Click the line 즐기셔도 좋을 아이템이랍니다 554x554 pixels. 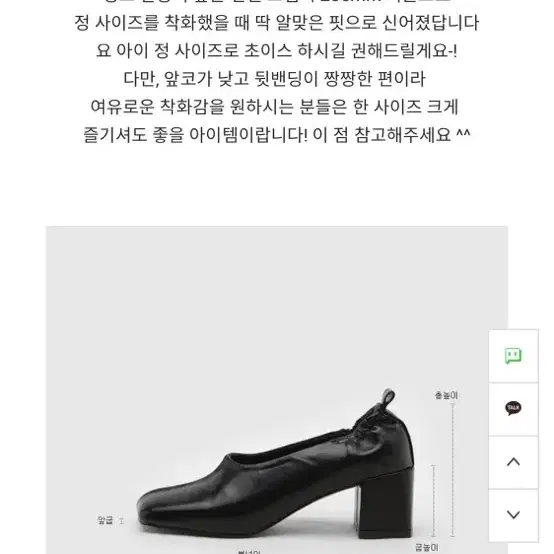277,135
